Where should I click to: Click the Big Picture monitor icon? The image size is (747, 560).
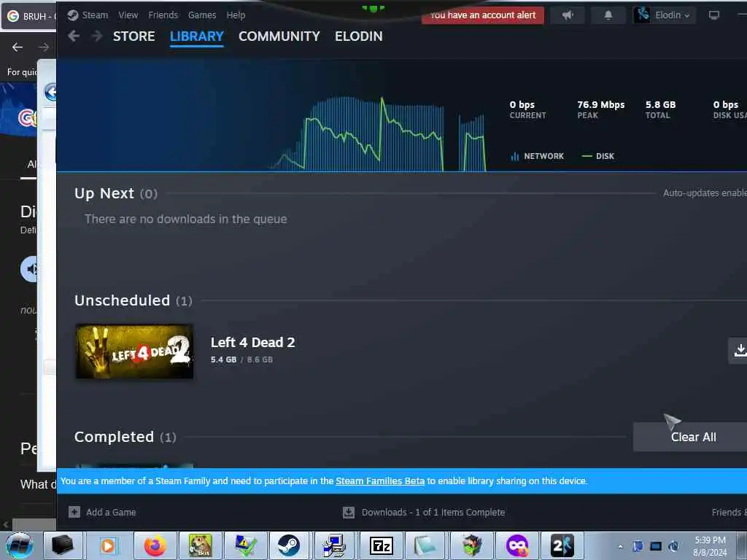[x=713, y=15]
